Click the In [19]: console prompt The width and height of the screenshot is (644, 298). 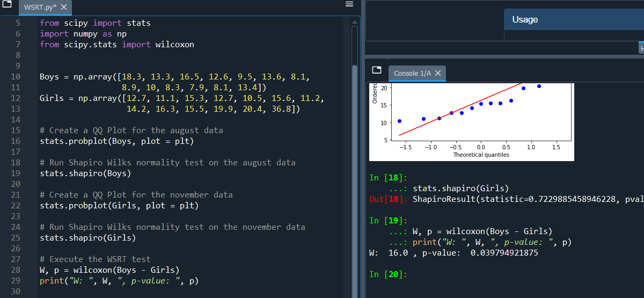tap(389, 221)
